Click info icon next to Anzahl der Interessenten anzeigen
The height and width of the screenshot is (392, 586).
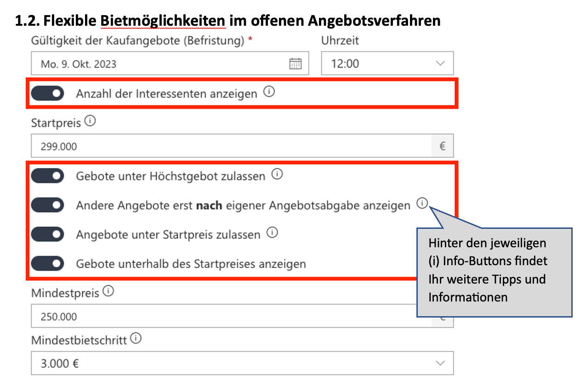(x=269, y=92)
